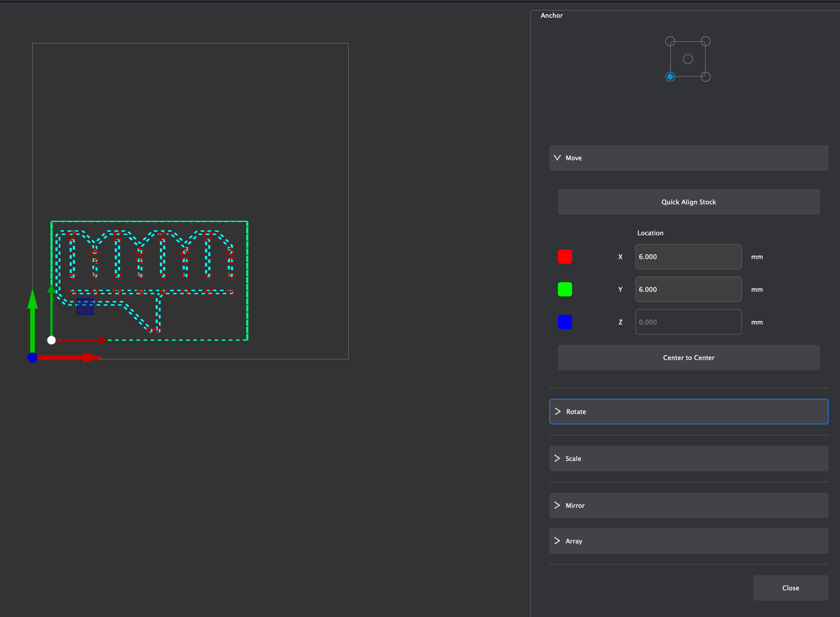Click the Z location input field
Image resolution: width=840 pixels, height=617 pixels.
(x=688, y=322)
